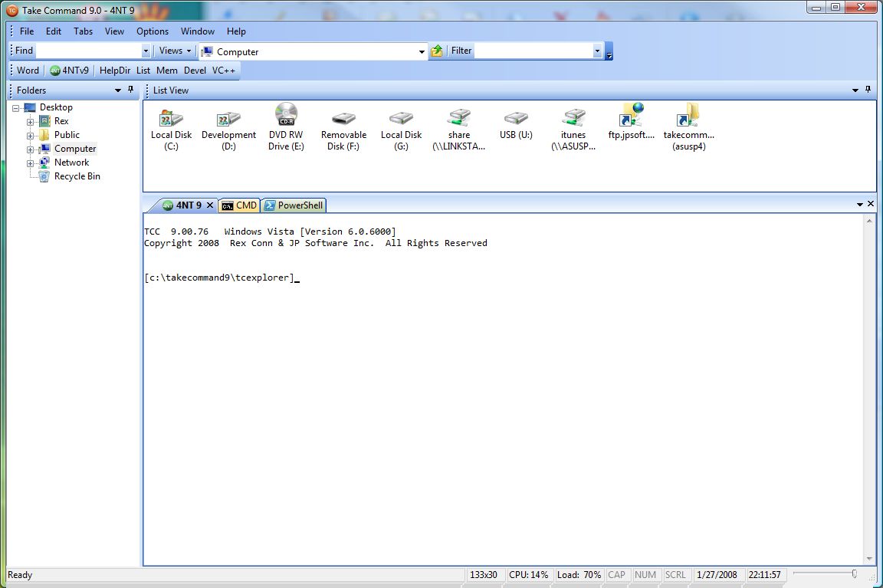
Task: Toggle the CAP status bar indicator
Action: click(616, 575)
